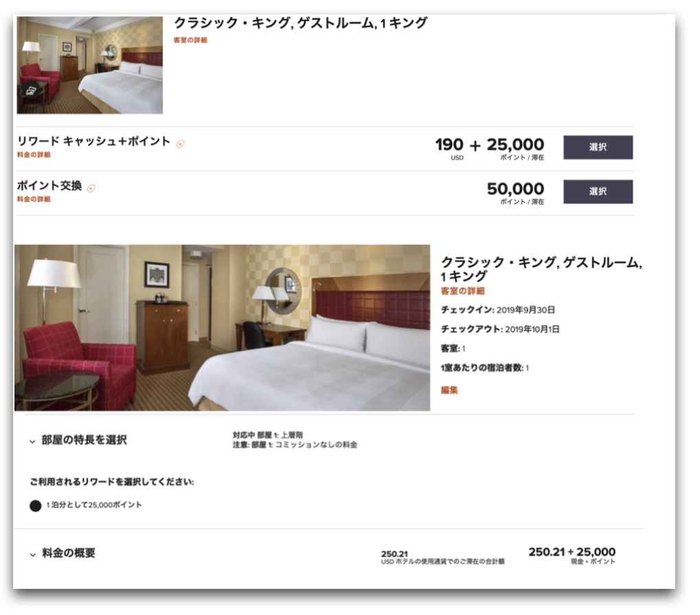The width and height of the screenshot is (700, 615).
Task: Select 1泊分として25,000ポイント radio button
Action: (36, 505)
